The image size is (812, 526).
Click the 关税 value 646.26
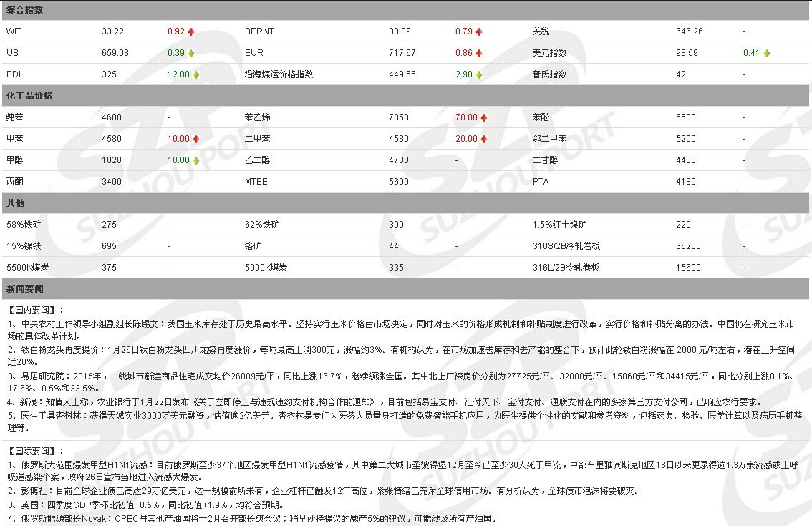point(690,31)
